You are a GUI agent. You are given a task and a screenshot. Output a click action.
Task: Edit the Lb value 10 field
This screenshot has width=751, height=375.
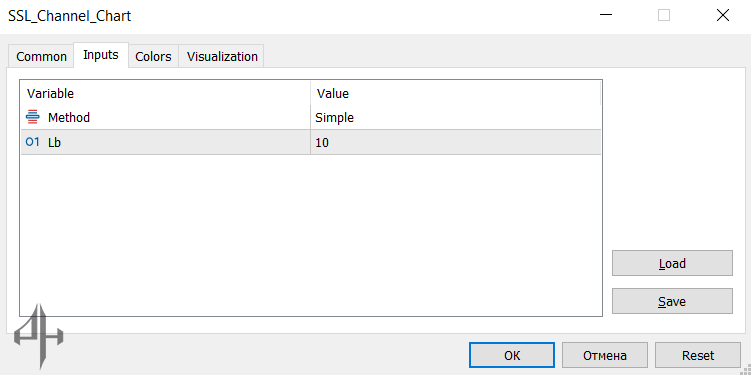click(x=455, y=142)
